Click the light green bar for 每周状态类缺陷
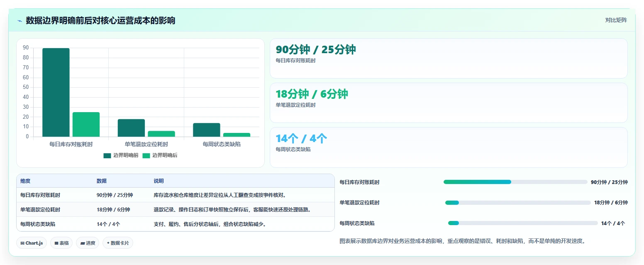Viewport: 644px width, 265px height. point(237,135)
